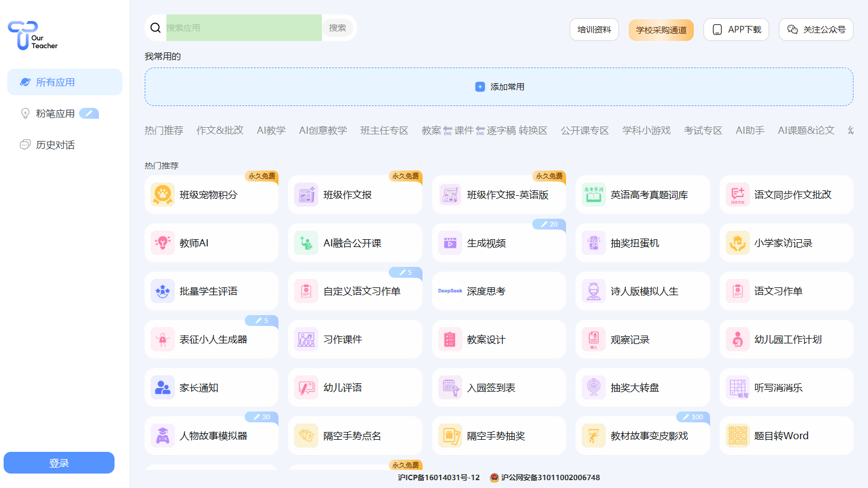Viewport: 868px width, 488px height.
Task: Click the 英语高考真题词库 book icon
Action: [x=594, y=195]
